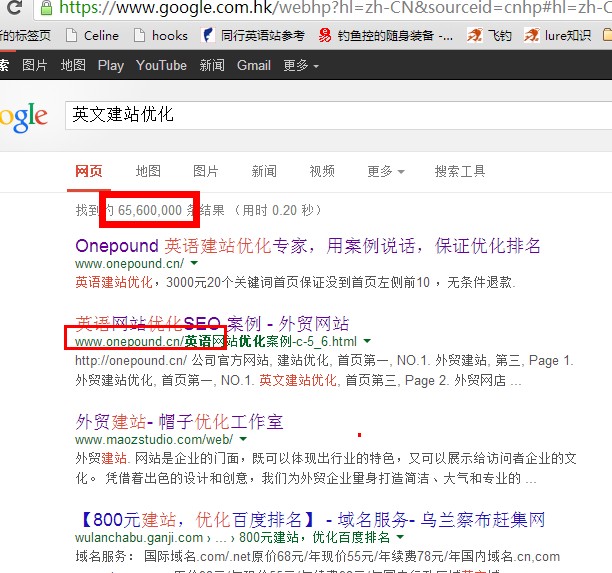This screenshot has height=573, width=612.
Task: Expand arrow after wulanchabu.ganji.com breadcrumb
Action: tap(400, 537)
